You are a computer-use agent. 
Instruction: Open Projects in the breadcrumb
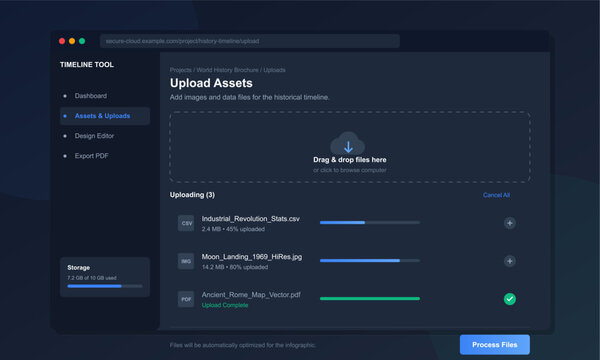click(181, 70)
